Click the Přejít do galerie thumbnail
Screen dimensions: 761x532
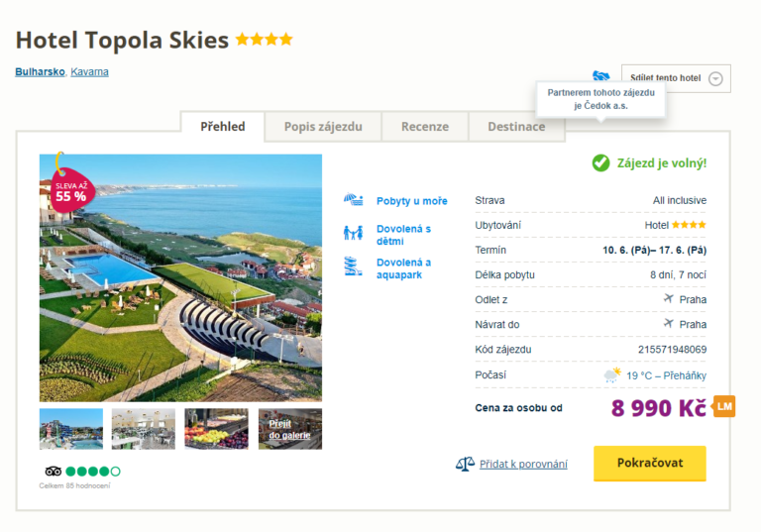pos(289,429)
